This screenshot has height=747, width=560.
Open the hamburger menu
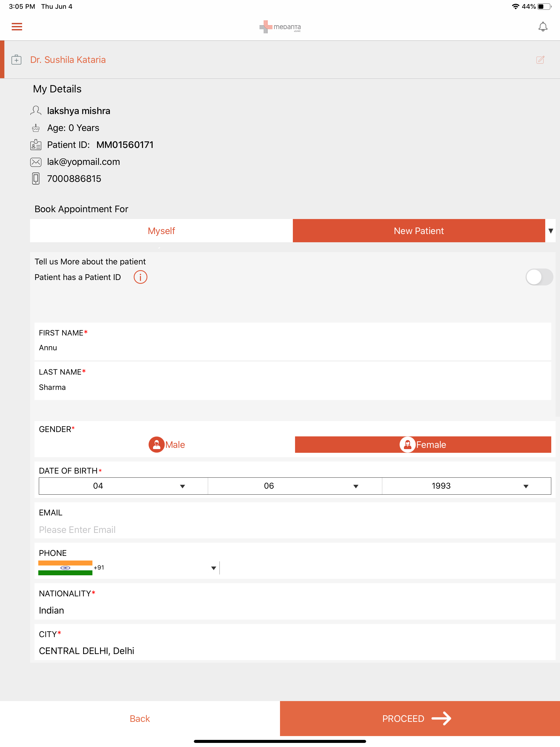(x=17, y=27)
